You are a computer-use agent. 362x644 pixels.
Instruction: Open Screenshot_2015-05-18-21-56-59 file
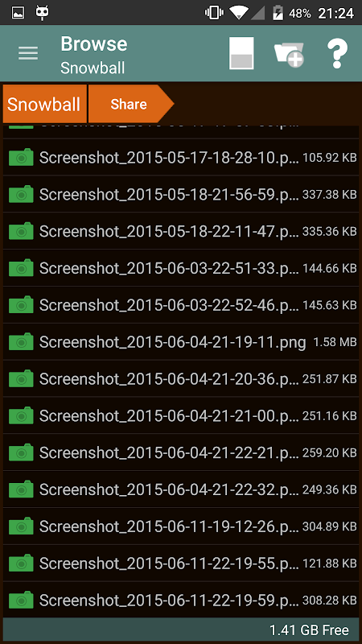181,194
